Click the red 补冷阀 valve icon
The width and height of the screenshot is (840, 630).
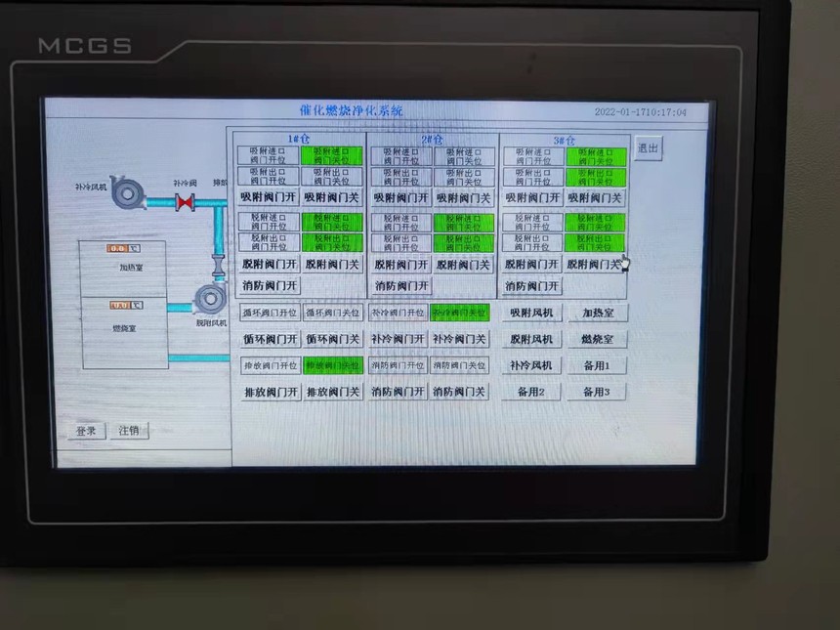coord(185,202)
